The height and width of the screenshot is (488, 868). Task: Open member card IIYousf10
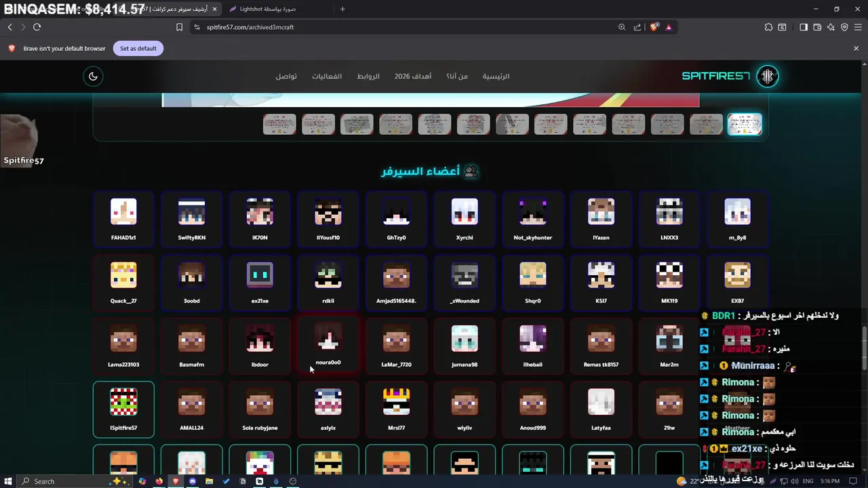(x=328, y=220)
